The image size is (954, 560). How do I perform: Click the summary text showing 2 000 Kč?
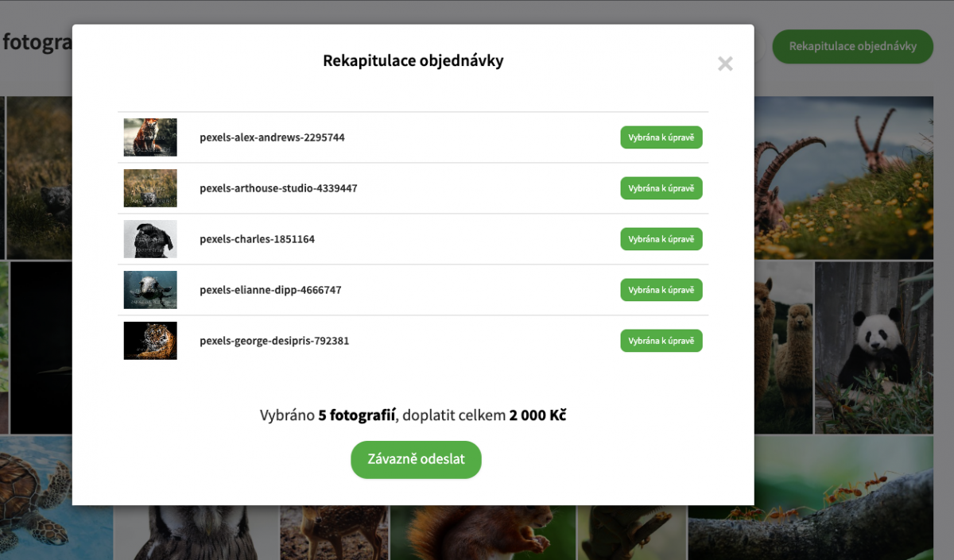pos(413,415)
